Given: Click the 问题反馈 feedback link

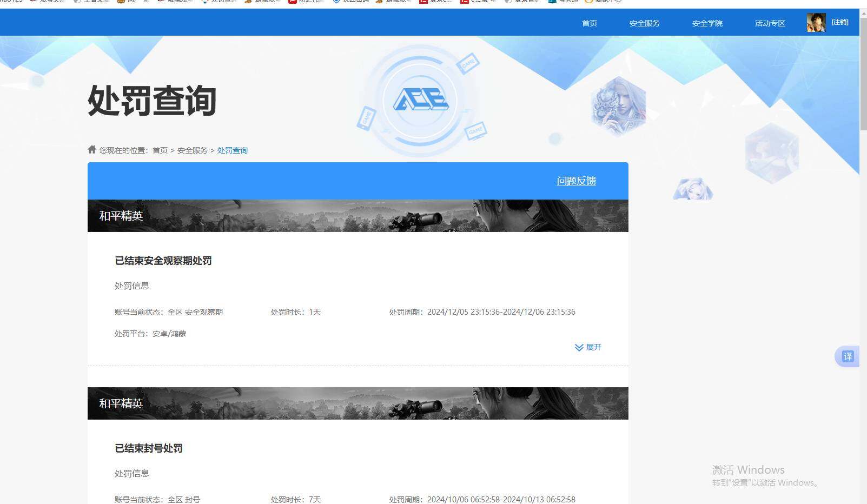Looking at the screenshot, I should (576, 181).
